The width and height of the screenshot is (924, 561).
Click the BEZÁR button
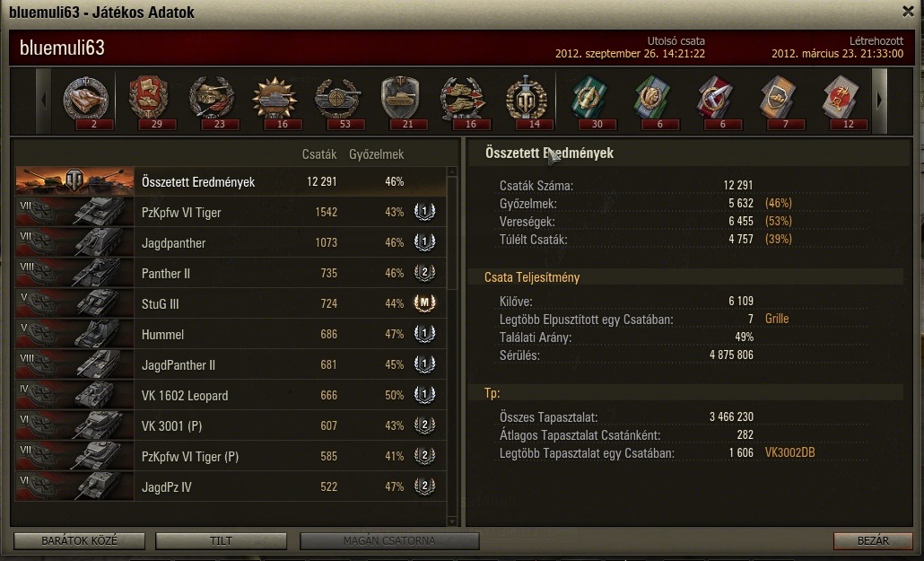(873, 541)
